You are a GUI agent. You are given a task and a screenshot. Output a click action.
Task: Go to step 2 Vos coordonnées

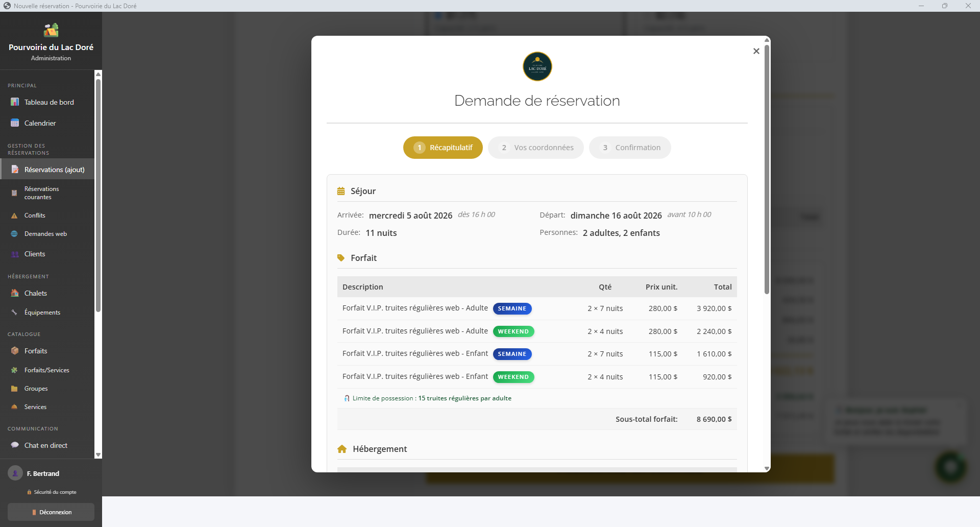(x=536, y=148)
